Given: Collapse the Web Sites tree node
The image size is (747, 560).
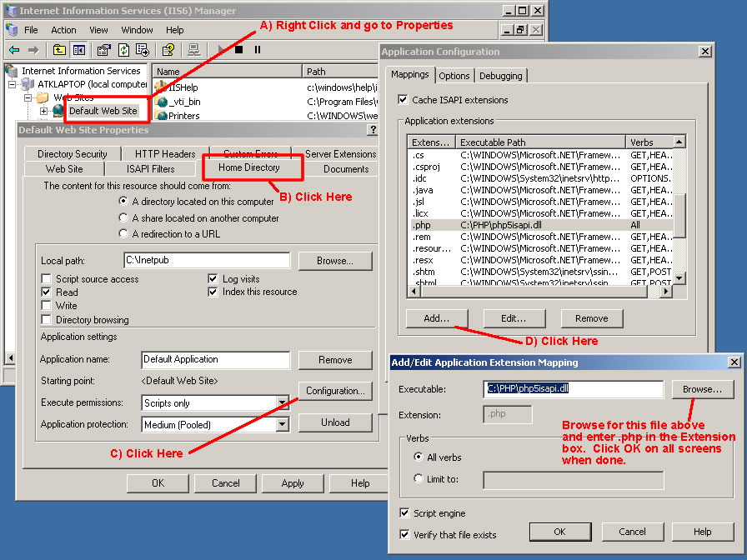Looking at the screenshot, I should tap(28, 98).
